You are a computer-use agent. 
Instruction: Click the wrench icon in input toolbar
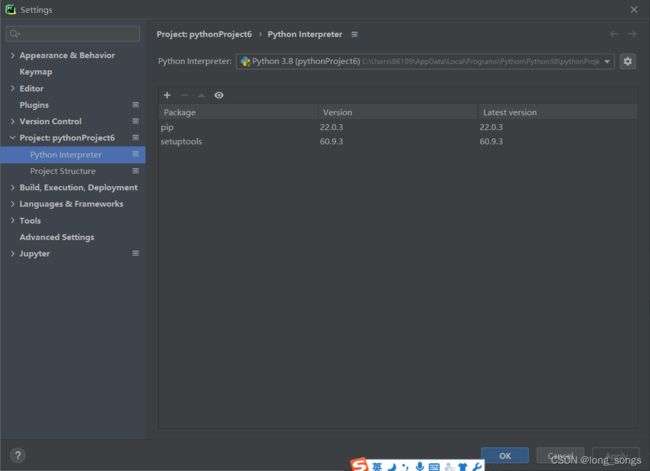point(477,466)
